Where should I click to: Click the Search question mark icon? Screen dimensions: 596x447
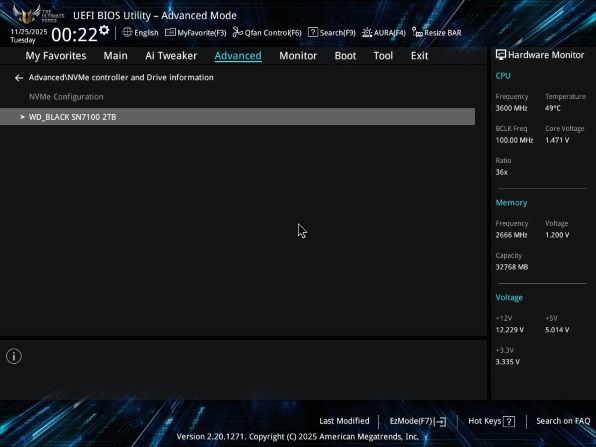tap(313, 32)
